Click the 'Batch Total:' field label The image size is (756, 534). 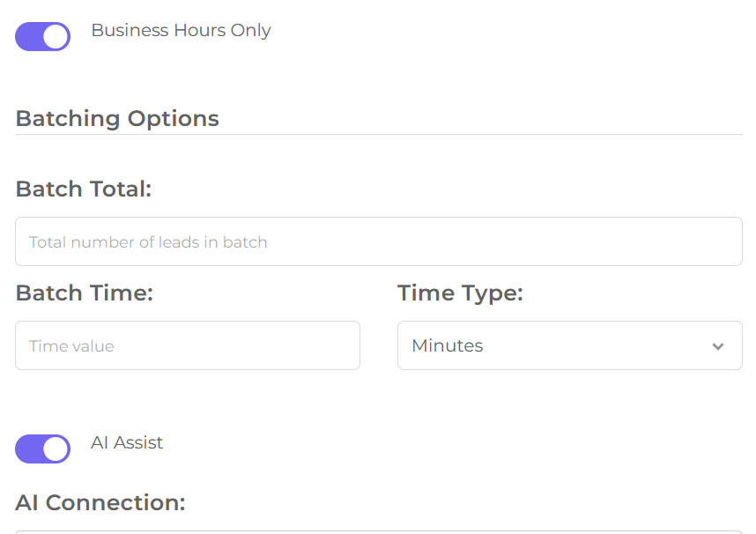(x=84, y=189)
